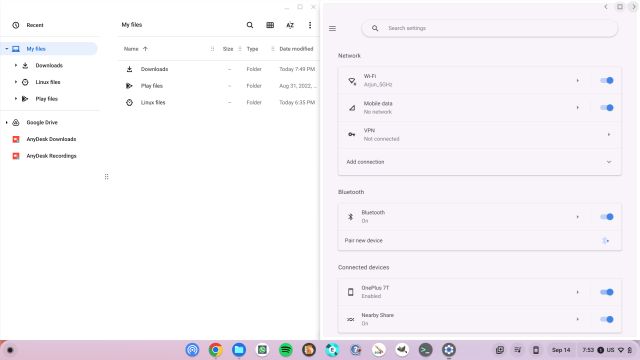Toggle the Nearby Share switch
Viewport: 640px width, 360px height.
[607, 319]
